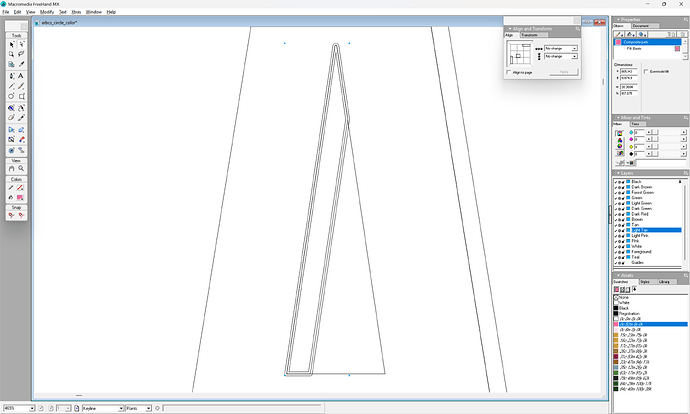
Task: Switch to the Document tab in Properties
Action: tap(640, 26)
